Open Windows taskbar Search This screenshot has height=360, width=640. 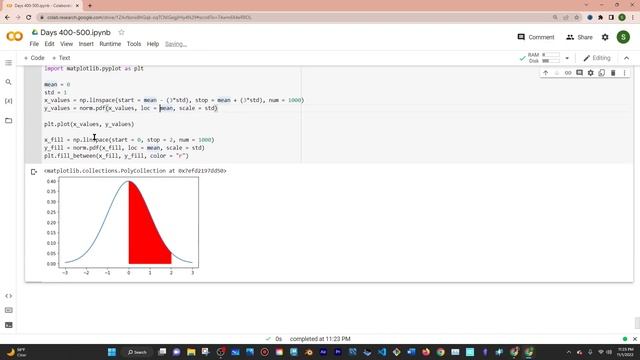[137, 352]
